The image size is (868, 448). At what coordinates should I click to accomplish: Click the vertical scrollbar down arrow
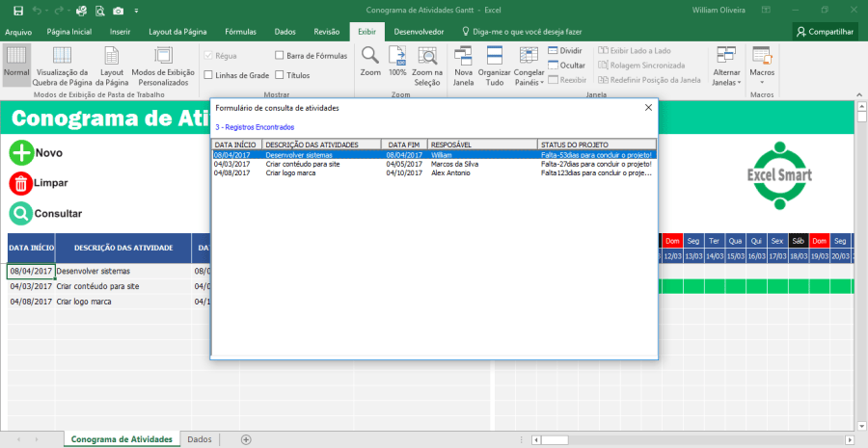[861, 425]
